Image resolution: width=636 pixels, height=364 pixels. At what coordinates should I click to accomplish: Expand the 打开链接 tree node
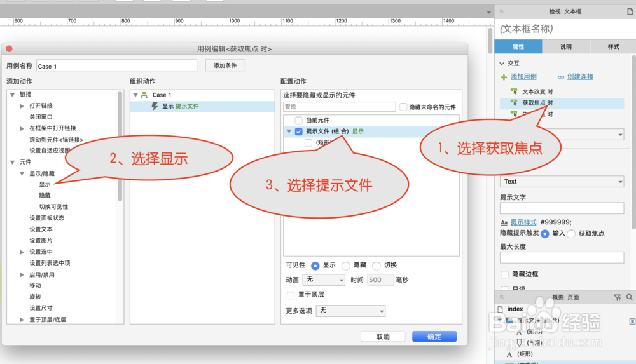[x=22, y=106]
